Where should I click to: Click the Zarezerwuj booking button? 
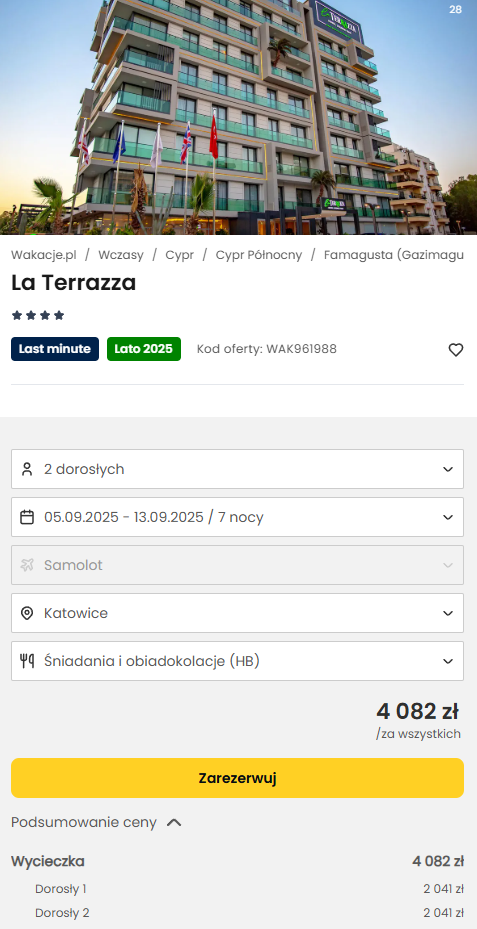pyautogui.click(x=237, y=778)
